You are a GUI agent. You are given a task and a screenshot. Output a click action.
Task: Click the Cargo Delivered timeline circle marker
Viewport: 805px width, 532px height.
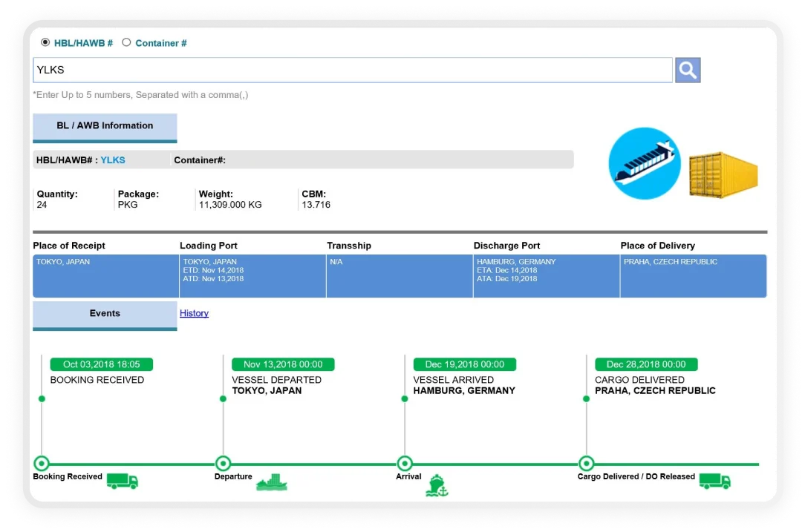click(586, 464)
